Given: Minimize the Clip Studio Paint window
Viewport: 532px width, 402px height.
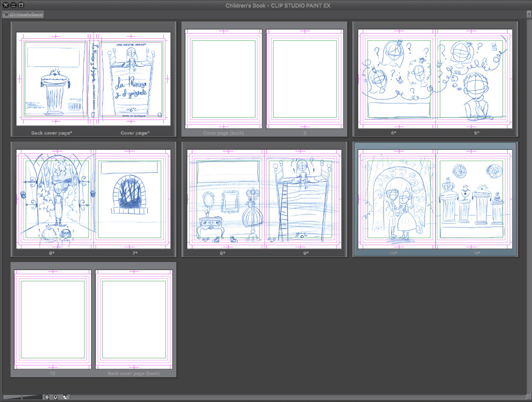Looking at the screenshot, I should click(13, 5).
